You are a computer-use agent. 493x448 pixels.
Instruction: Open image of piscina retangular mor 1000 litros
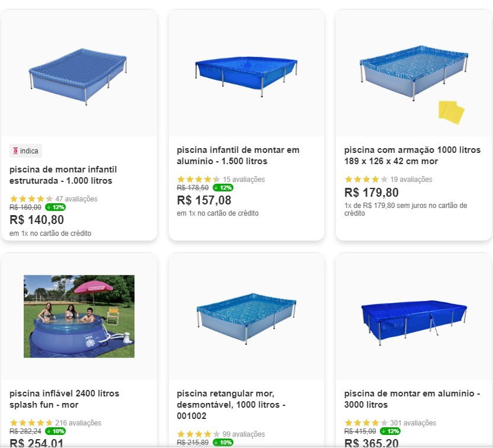246,318
